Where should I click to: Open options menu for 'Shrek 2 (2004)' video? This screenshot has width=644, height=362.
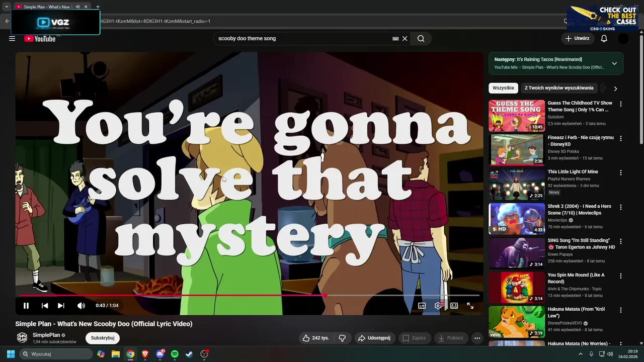coord(620,207)
